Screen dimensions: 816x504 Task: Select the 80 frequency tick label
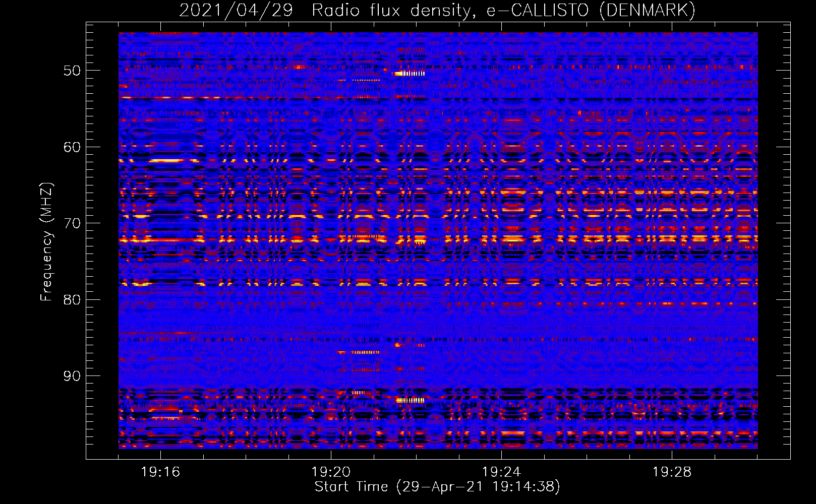tap(72, 300)
